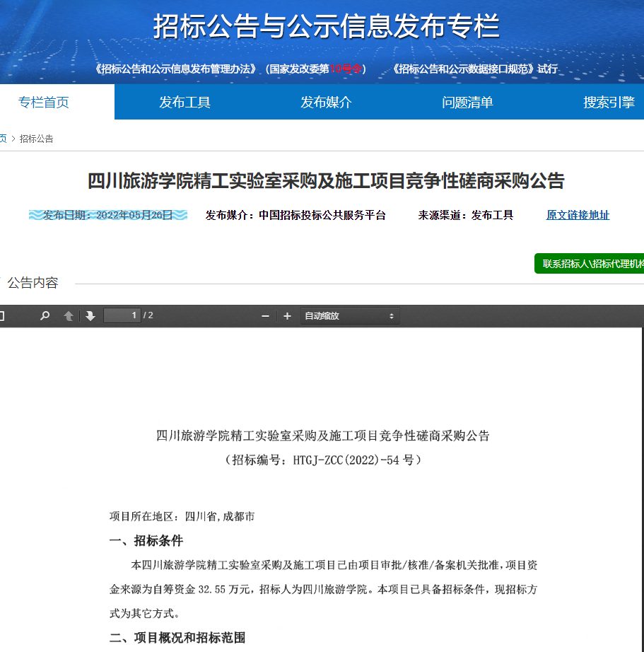This screenshot has height=652, width=644.
Task: Click the 招标公告 breadcrumb
Action: [x=37, y=139]
